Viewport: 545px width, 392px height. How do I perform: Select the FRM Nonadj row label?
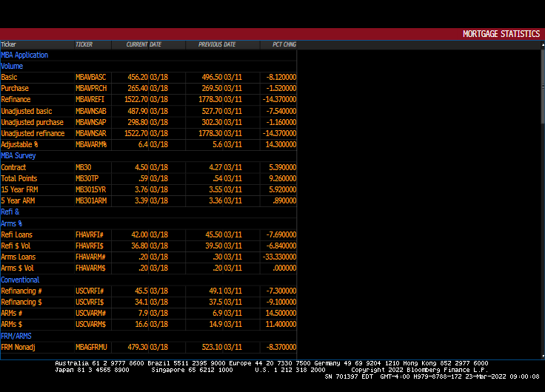pos(19,347)
